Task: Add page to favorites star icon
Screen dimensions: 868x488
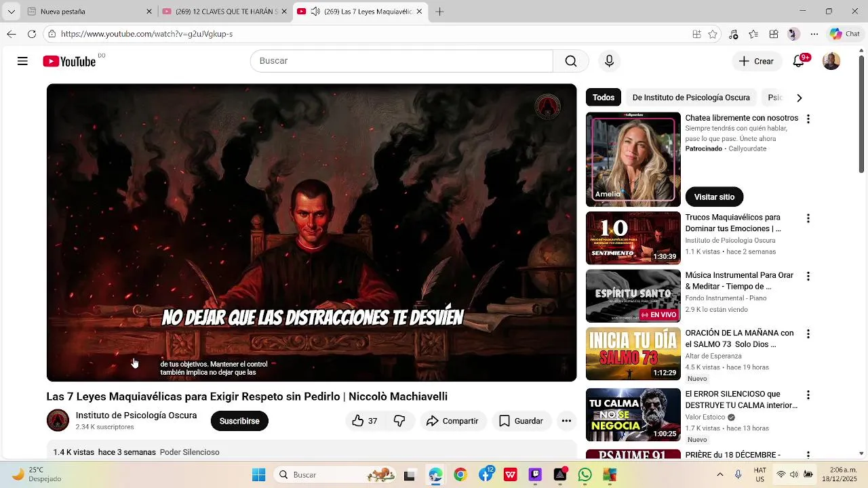Action: coord(713,34)
